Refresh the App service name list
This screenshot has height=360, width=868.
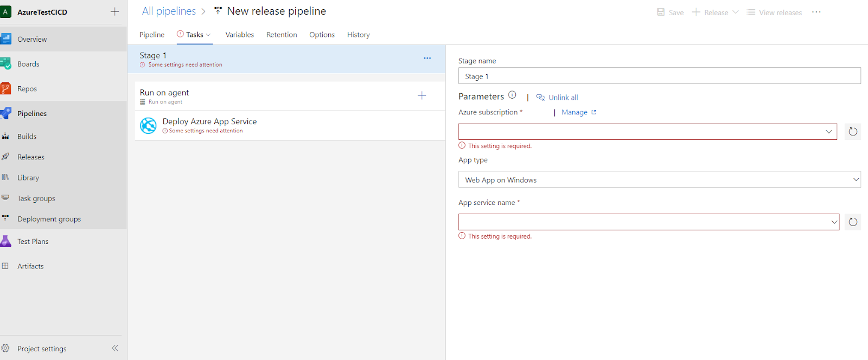click(x=853, y=222)
